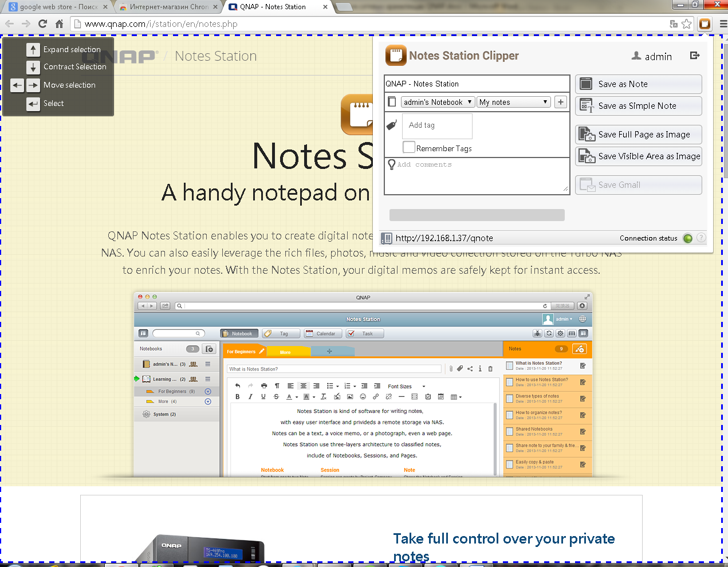This screenshot has width=728, height=567.
Task: Open a new browser tab
Action: [344, 7]
